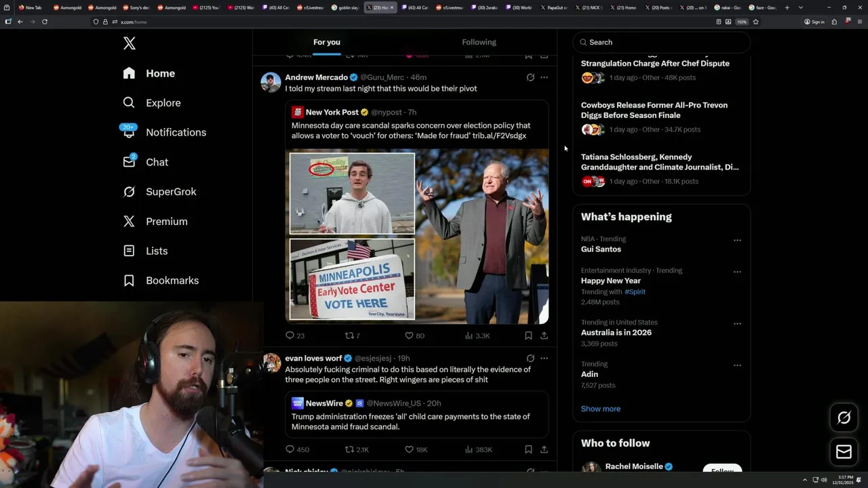Viewport: 868px width, 488px height.
Task: Open Lists from the sidebar
Action: (x=145, y=251)
